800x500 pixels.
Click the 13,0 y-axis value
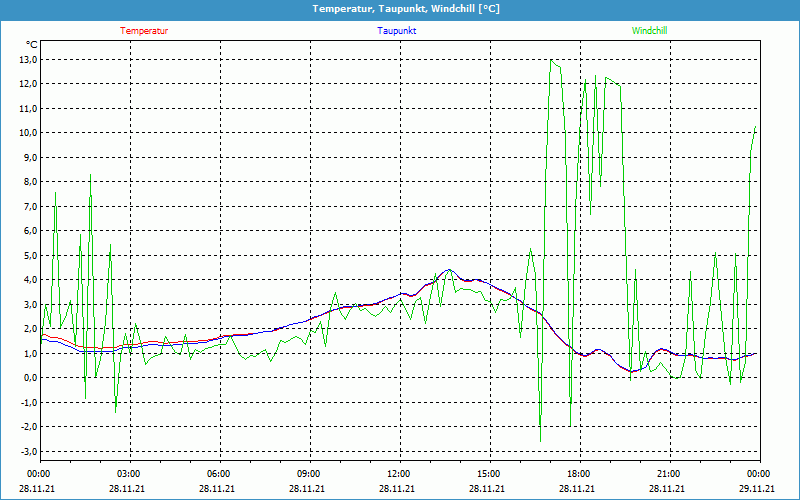pyautogui.click(x=26, y=59)
